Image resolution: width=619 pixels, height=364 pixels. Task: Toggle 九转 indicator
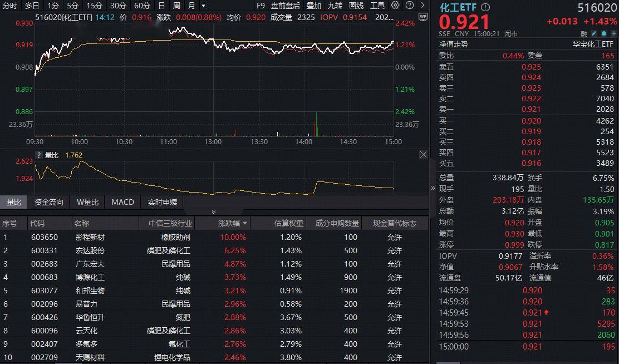point(335,6)
